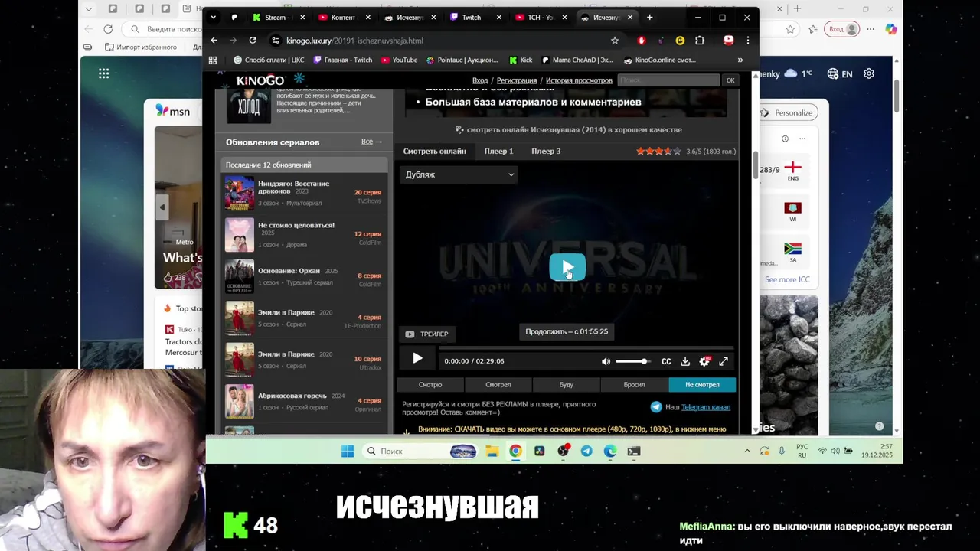Click 'Продолжить – с 01:55:25' resume button
The height and width of the screenshot is (551, 980).
567,331
